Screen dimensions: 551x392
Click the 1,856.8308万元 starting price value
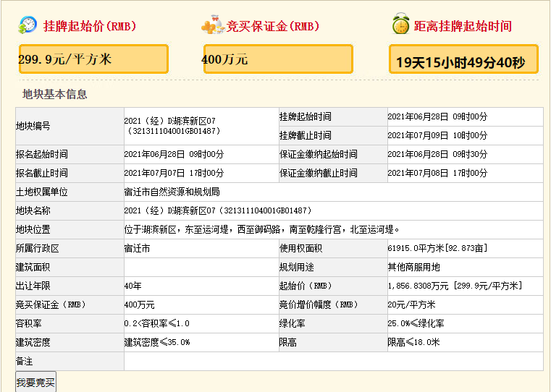coord(454,286)
